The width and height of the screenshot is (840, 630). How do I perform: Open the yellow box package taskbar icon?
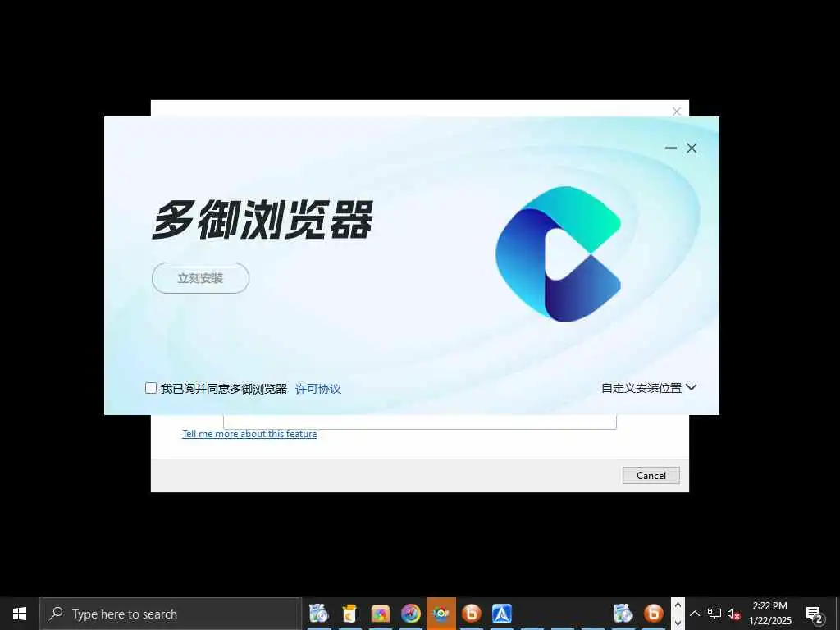click(349, 614)
